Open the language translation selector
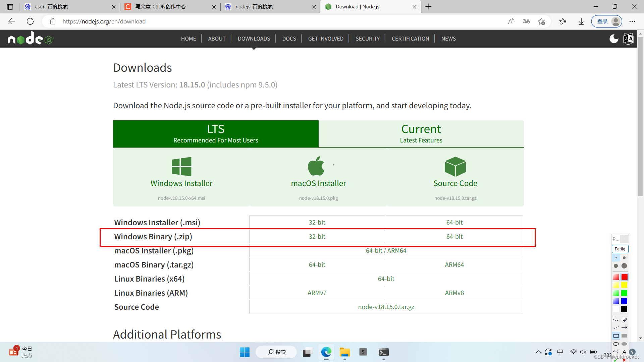 pos(628,39)
